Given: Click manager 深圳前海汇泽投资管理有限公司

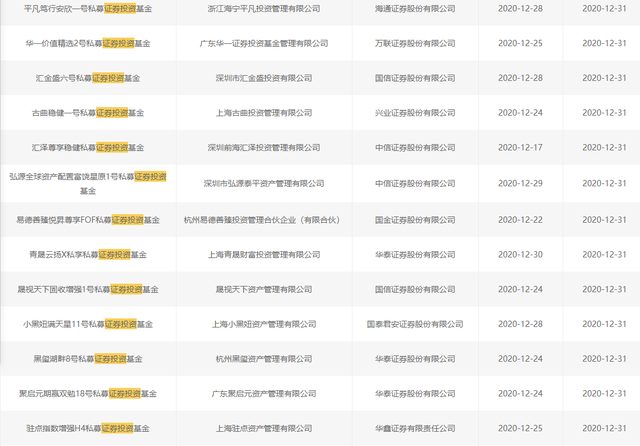Looking at the screenshot, I should pyautogui.click(x=264, y=147).
